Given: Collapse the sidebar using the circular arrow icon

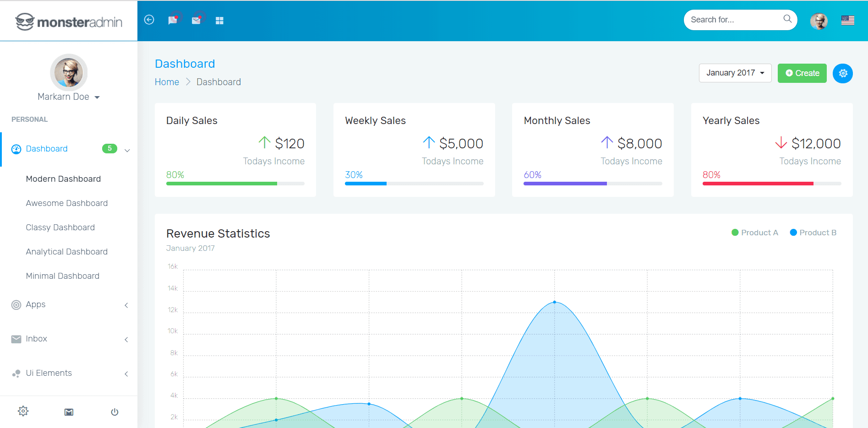Looking at the screenshot, I should coord(149,20).
